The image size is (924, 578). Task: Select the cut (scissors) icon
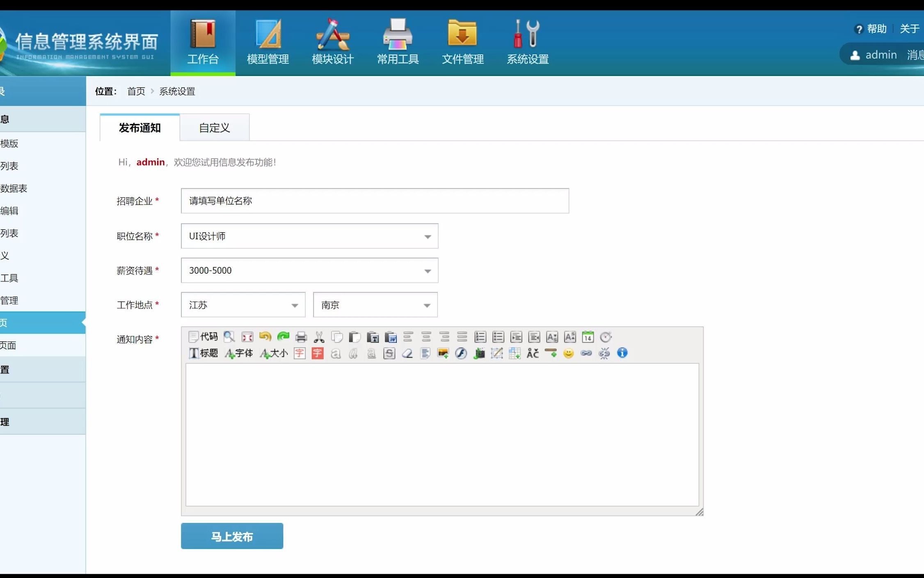click(x=319, y=337)
